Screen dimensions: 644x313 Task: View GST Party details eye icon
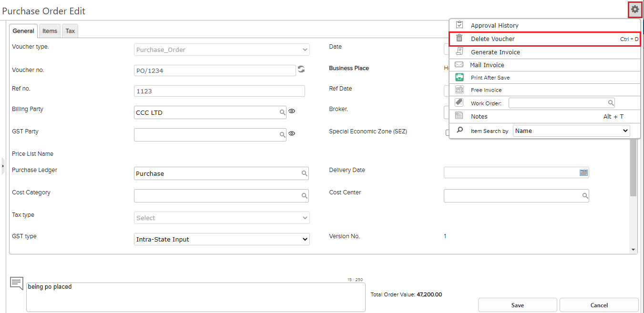click(292, 134)
